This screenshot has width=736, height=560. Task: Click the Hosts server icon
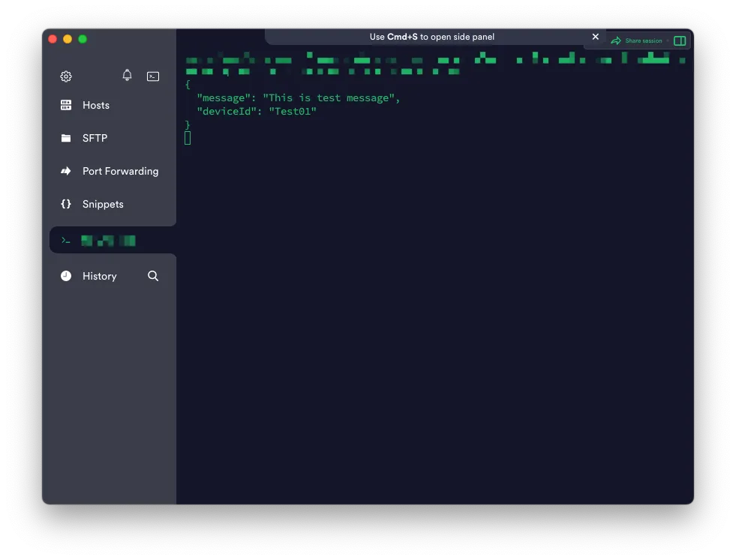tap(66, 106)
